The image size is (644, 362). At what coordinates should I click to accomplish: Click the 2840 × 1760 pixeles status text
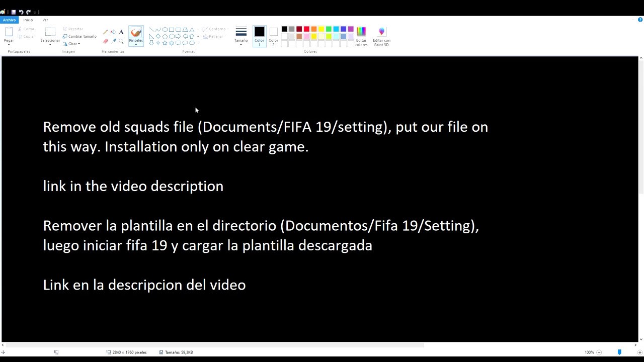click(x=129, y=352)
